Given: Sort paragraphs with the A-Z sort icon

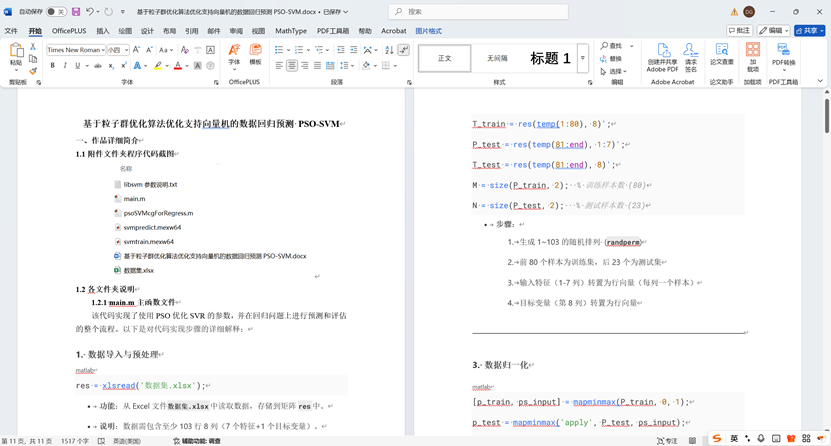Looking at the screenshot, I should coord(390,50).
